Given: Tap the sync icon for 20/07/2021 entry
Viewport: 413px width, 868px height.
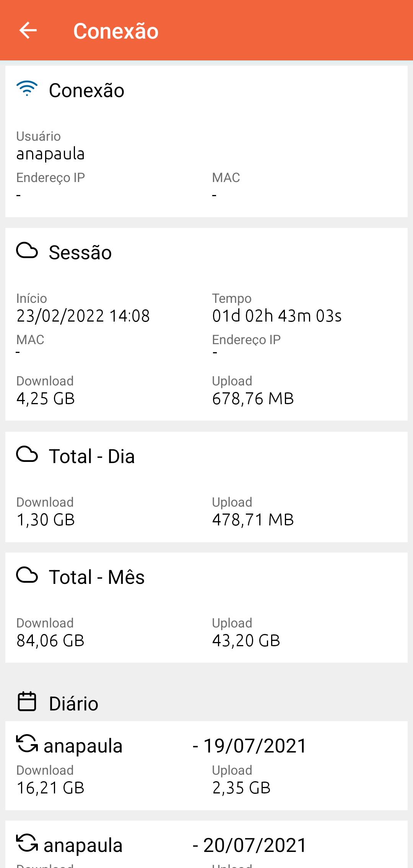Looking at the screenshot, I should coord(27,843).
